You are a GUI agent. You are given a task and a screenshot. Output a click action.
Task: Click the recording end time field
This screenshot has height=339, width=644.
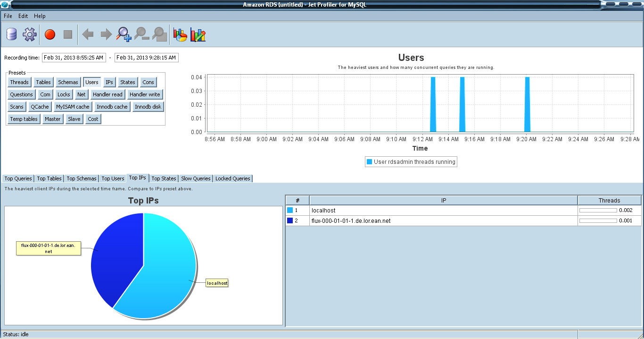point(147,58)
